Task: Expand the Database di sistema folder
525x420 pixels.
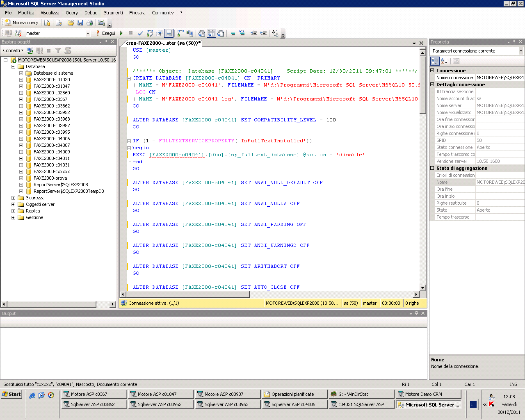Action: (21, 73)
